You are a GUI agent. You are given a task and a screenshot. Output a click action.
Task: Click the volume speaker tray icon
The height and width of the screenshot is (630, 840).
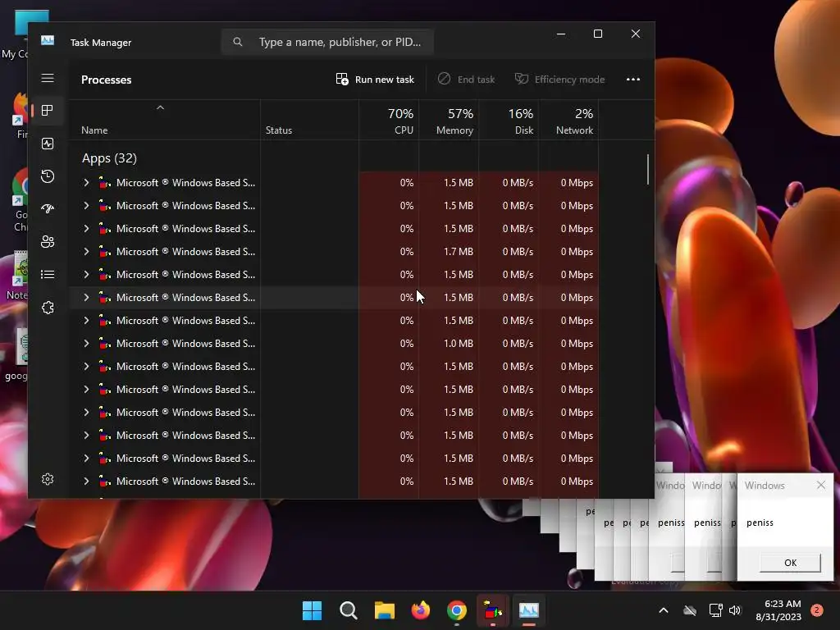(735, 610)
